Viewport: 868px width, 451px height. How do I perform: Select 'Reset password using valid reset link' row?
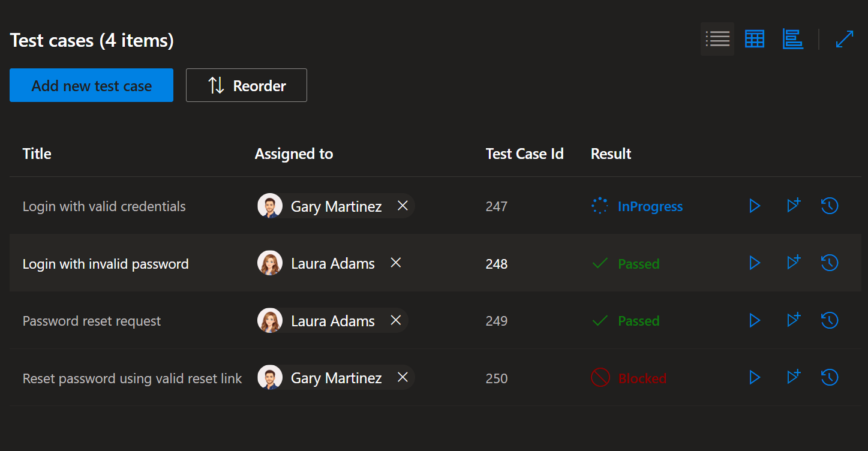pos(132,379)
